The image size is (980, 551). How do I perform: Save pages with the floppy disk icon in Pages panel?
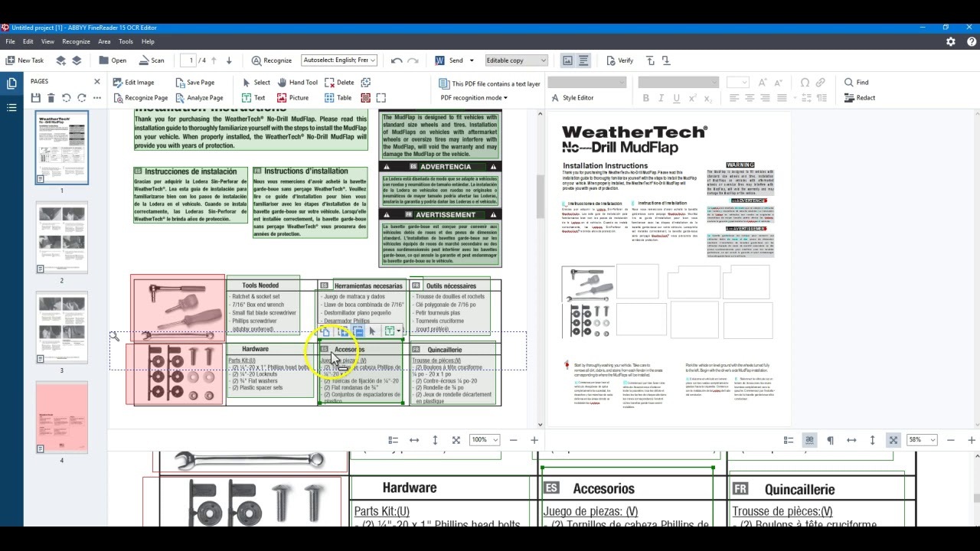tap(35, 98)
